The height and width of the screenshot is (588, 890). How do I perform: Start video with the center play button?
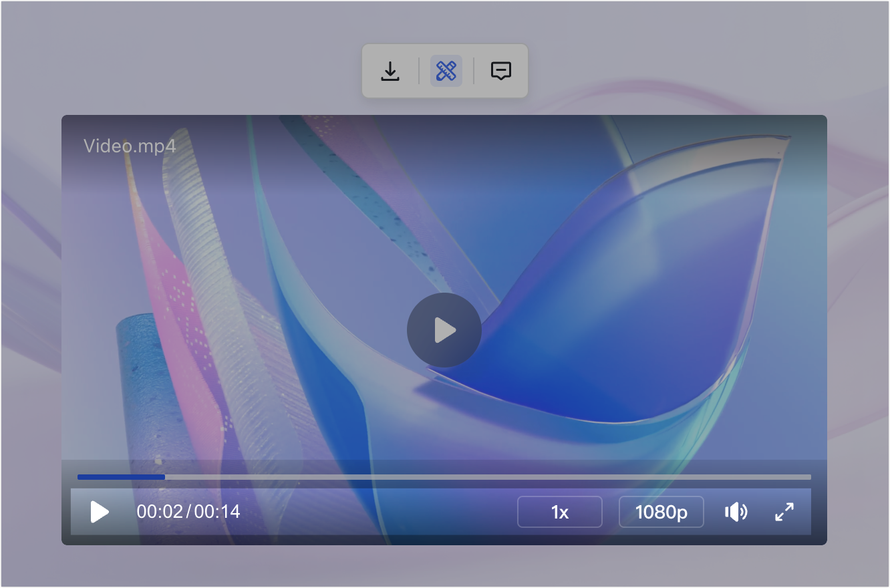tap(444, 330)
